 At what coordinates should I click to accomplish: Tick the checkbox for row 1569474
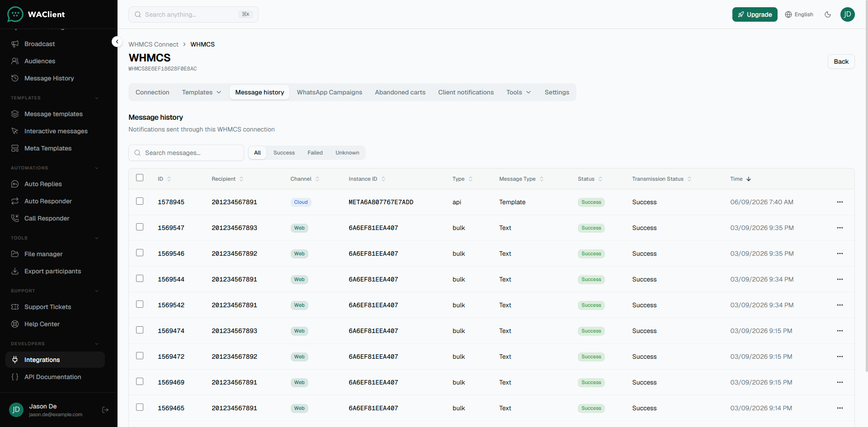pos(140,330)
